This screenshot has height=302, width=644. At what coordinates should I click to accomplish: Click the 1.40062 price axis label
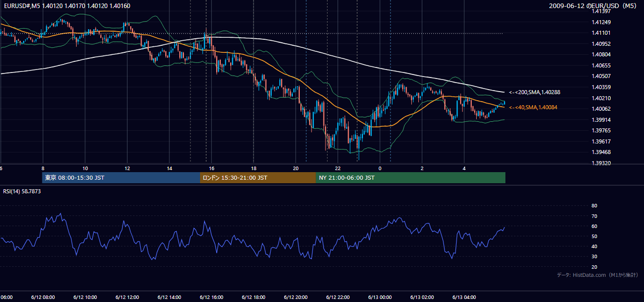pyautogui.click(x=602, y=109)
